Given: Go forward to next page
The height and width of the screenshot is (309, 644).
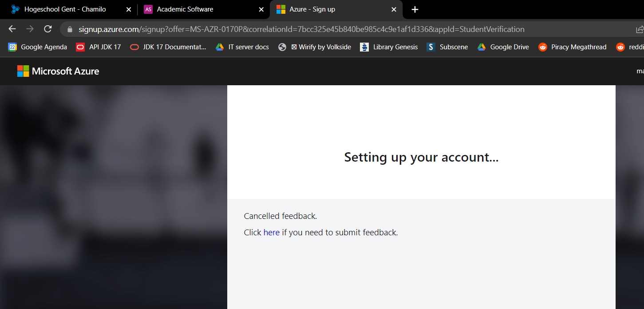Looking at the screenshot, I should [30, 29].
